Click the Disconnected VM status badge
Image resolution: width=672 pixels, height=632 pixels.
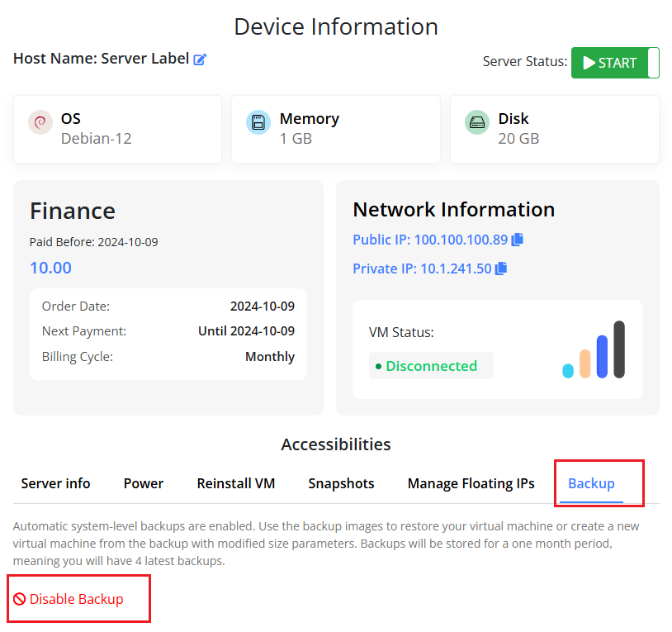pos(431,366)
